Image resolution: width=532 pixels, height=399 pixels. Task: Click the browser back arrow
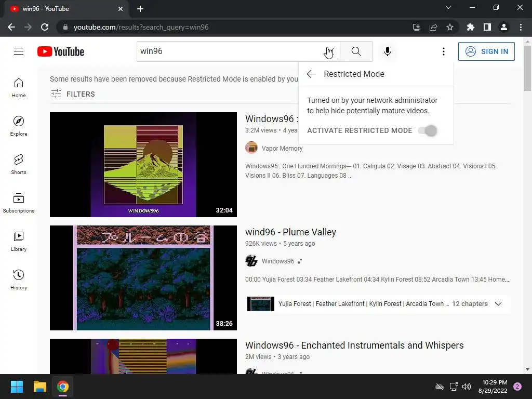pyautogui.click(x=11, y=27)
